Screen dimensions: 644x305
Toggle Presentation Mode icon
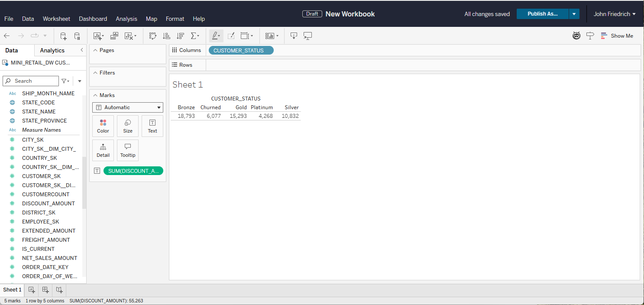click(x=307, y=36)
